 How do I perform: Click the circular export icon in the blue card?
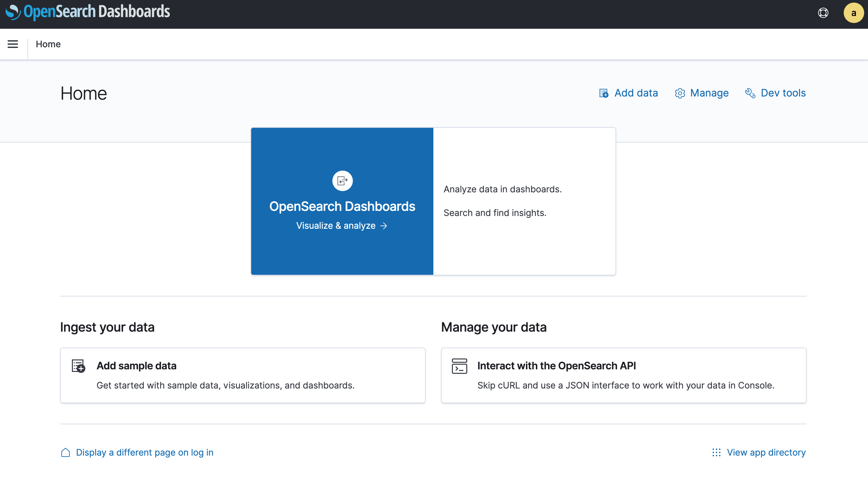[x=342, y=181]
